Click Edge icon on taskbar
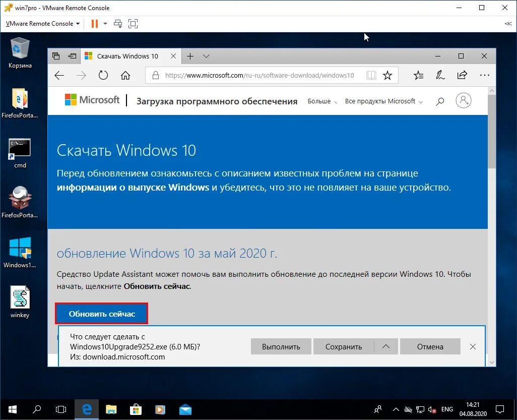Screen dimensions: 517x420 (86, 409)
